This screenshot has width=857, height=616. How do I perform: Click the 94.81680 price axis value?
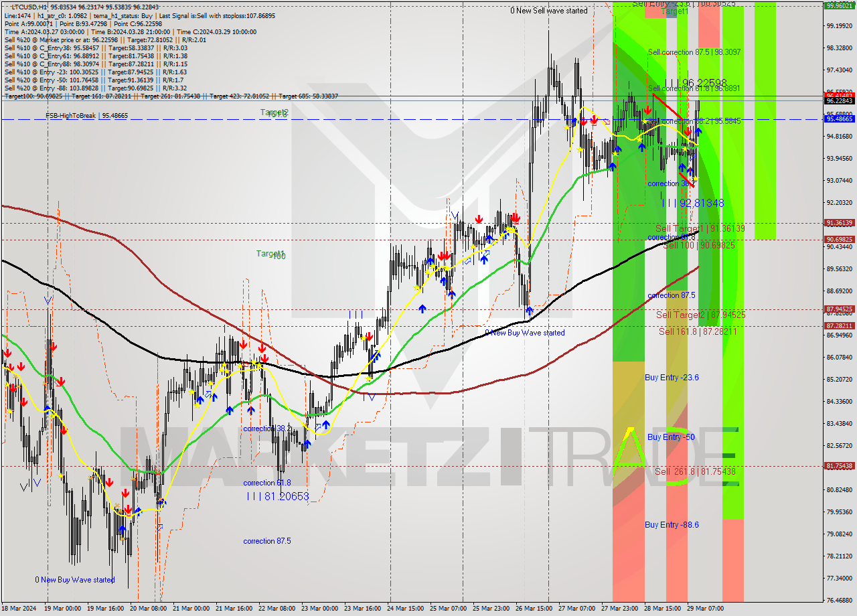pyautogui.click(x=839, y=136)
